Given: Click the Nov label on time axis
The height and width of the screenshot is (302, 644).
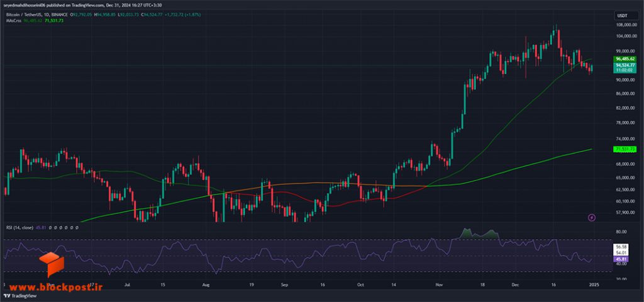Looking at the screenshot, I should pyautogui.click(x=438, y=284).
